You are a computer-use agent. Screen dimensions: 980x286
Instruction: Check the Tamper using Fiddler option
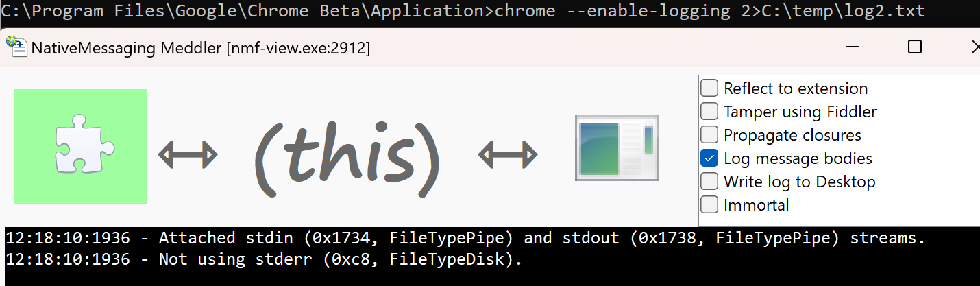(709, 112)
